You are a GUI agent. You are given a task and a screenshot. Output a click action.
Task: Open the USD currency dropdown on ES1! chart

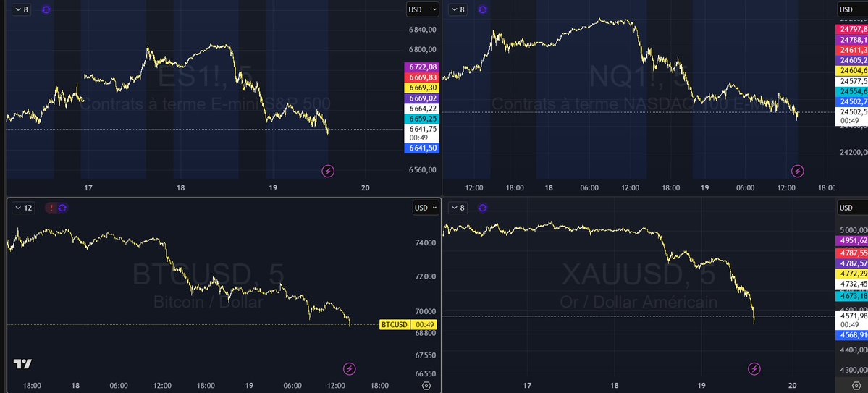(423, 9)
